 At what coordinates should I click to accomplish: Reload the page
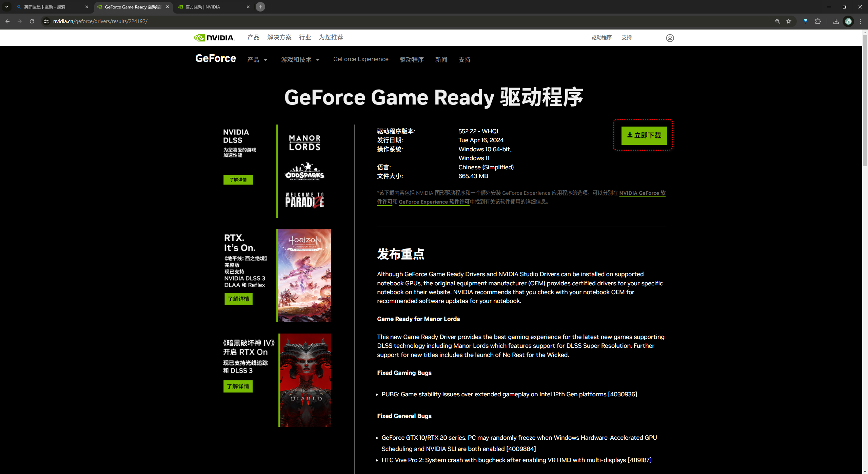(x=32, y=21)
